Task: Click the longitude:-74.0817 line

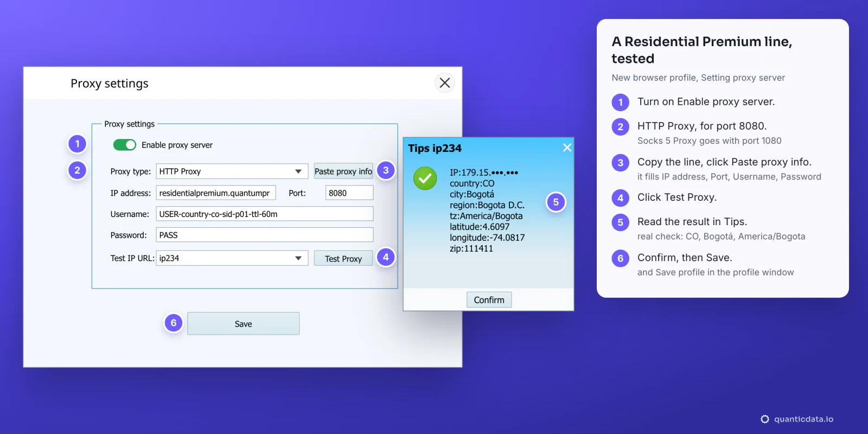Action: pyautogui.click(x=487, y=238)
